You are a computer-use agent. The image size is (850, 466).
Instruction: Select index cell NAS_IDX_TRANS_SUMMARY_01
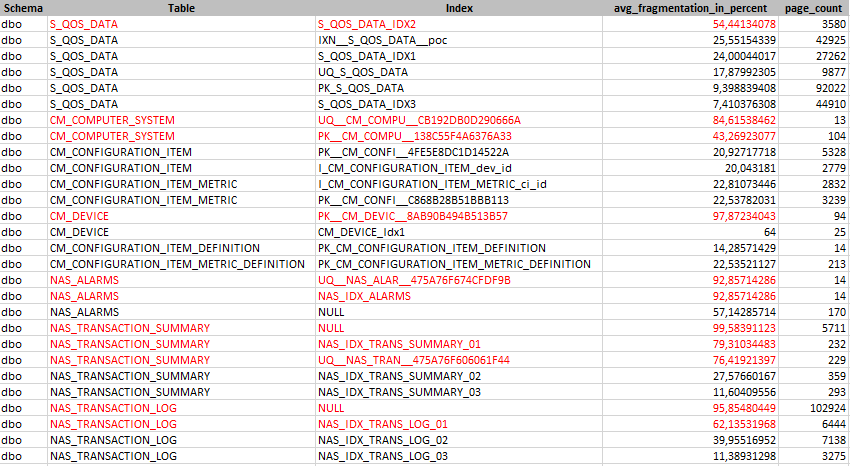click(459, 344)
